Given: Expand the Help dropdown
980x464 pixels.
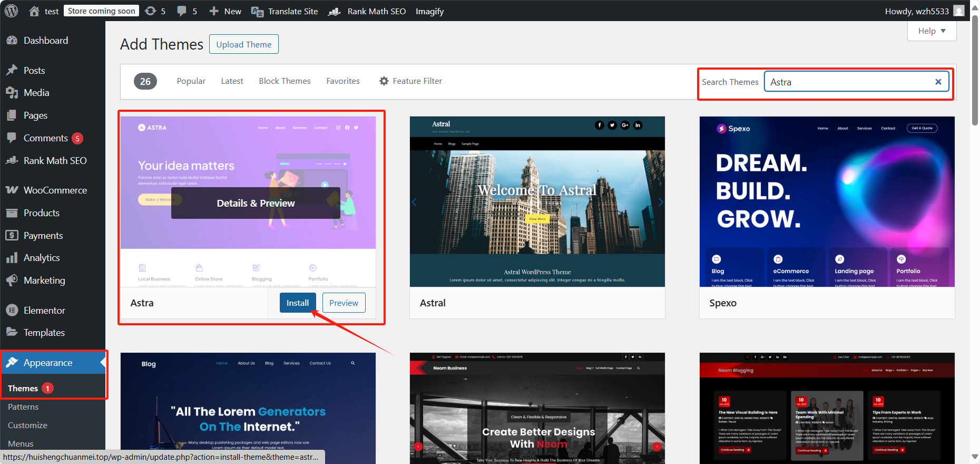Looking at the screenshot, I should [932, 31].
